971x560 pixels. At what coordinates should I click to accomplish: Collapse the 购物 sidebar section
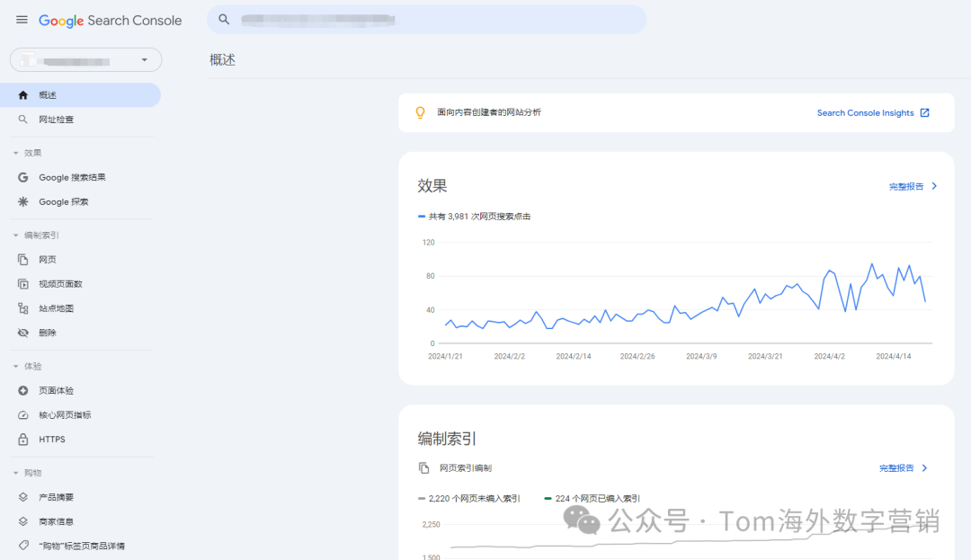[16, 473]
